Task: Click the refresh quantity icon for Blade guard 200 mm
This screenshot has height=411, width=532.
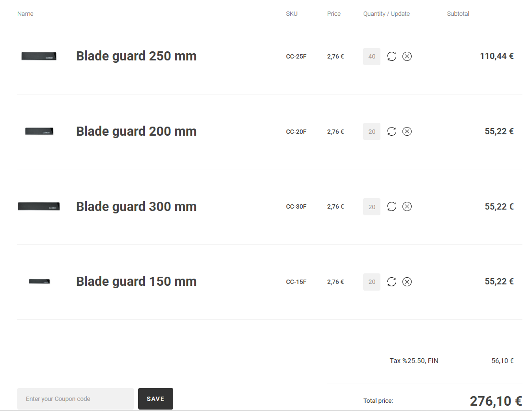Action: (391, 131)
